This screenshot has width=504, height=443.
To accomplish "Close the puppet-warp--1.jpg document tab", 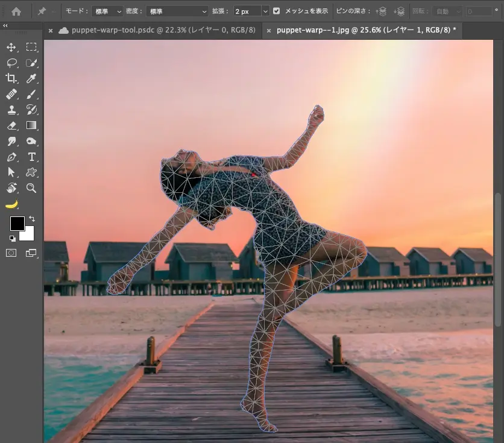I will click(268, 31).
